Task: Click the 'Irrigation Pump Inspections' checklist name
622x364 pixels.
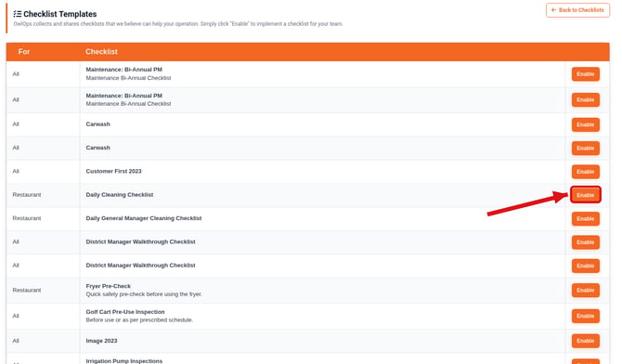Action: coord(124,361)
